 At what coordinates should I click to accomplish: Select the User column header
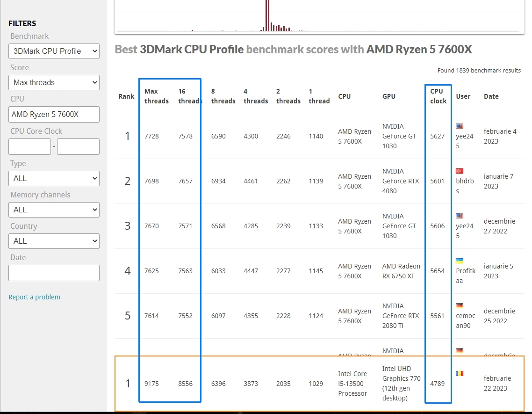pyautogui.click(x=463, y=96)
